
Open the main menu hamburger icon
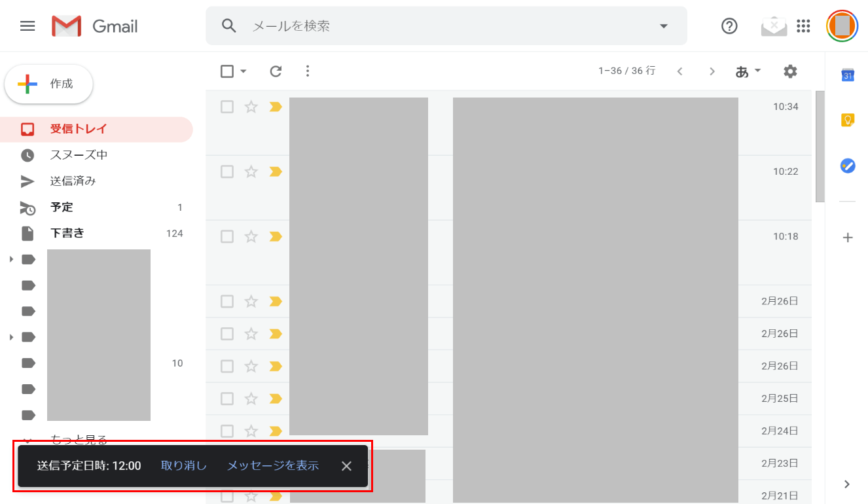[x=27, y=26]
